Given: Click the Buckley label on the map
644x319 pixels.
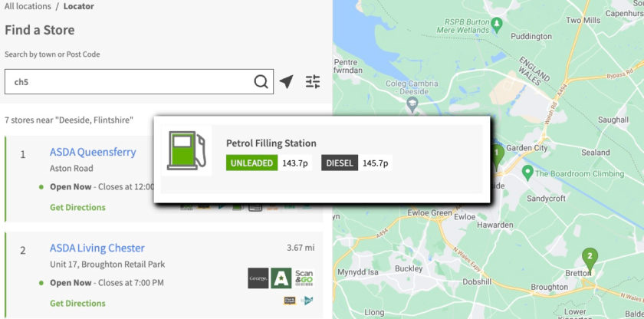Looking at the screenshot, I should pos(409,269).
